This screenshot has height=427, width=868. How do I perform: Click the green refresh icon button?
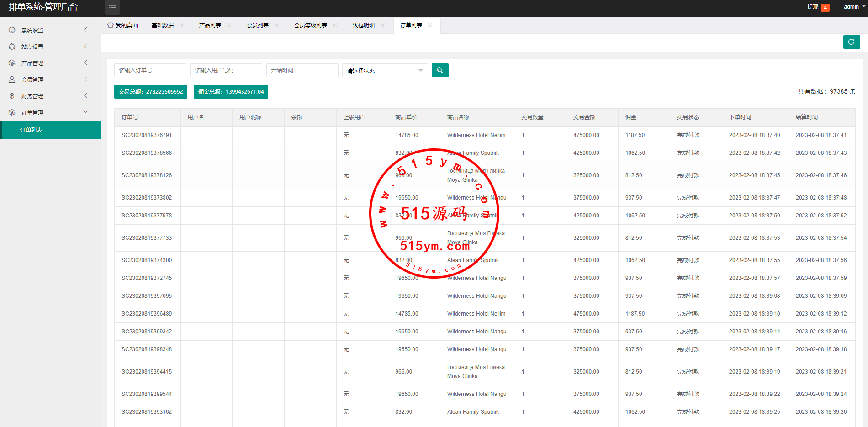pos(851,42)
